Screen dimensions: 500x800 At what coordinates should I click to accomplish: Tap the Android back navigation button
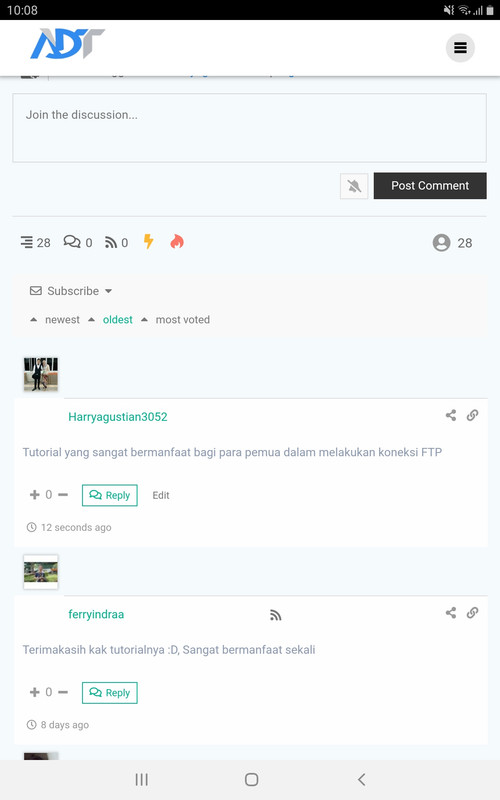361,779
